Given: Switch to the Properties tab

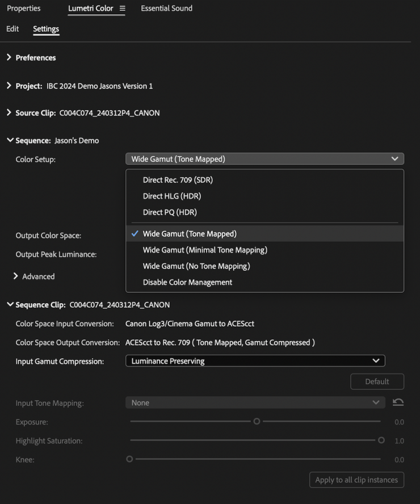Looking at the screenshot, I should (x=23, y=9).
